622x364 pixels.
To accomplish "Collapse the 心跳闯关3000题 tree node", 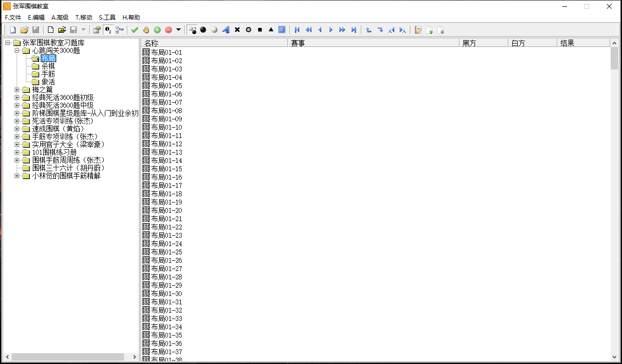I will click(x=17, y=50).
